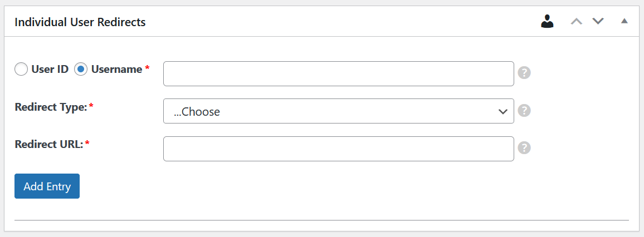Click the chevron arrow of the Choose select
644x237 pixels.
tap(502, 111)
